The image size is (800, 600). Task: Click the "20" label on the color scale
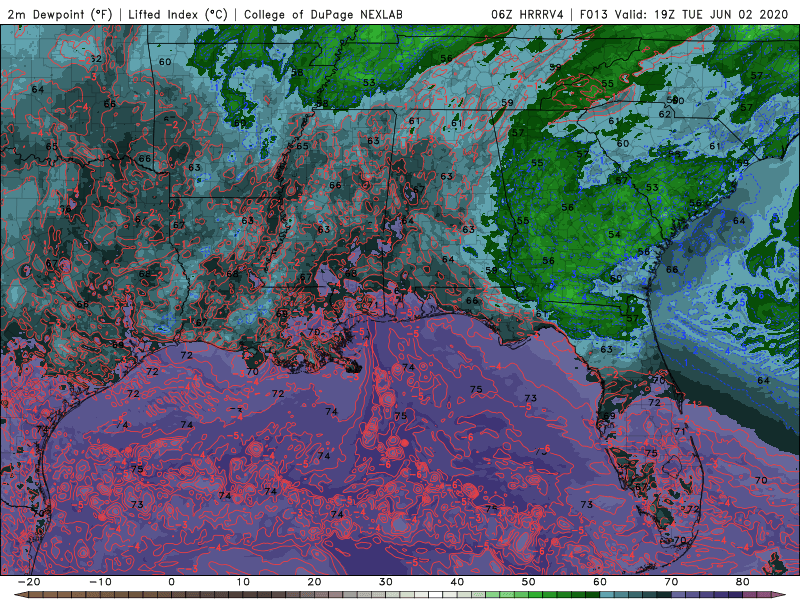(x=314, y=582)
